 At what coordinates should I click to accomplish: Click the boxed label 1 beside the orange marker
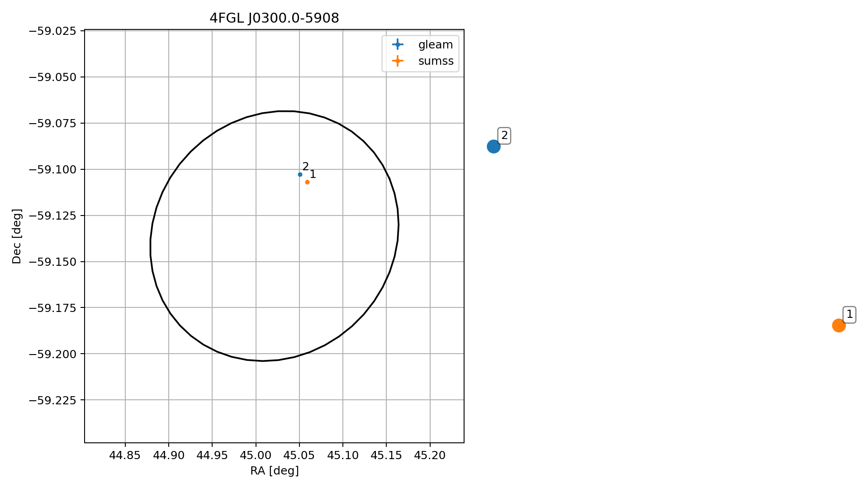click(849, 314)
